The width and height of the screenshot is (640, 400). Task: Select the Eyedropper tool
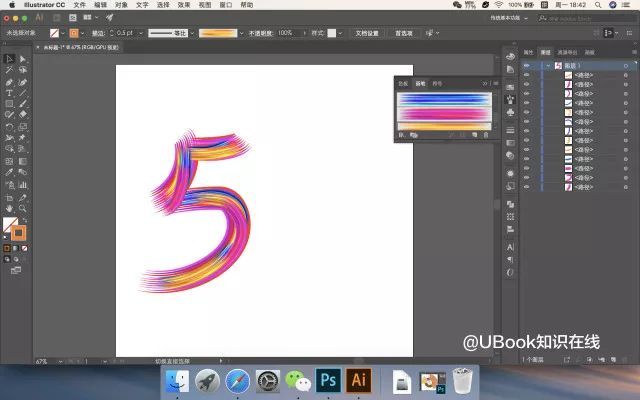coord(9,172)
